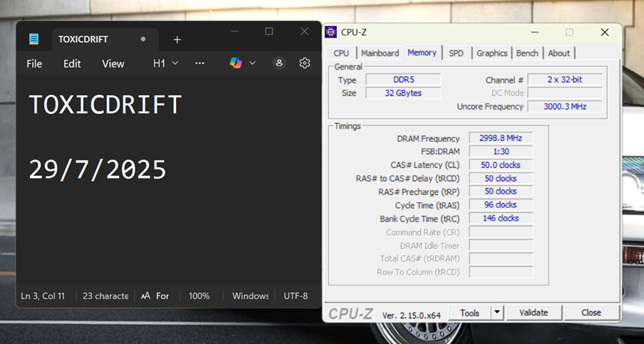Select the Memory tab in CPU-Z

(422, 52)
